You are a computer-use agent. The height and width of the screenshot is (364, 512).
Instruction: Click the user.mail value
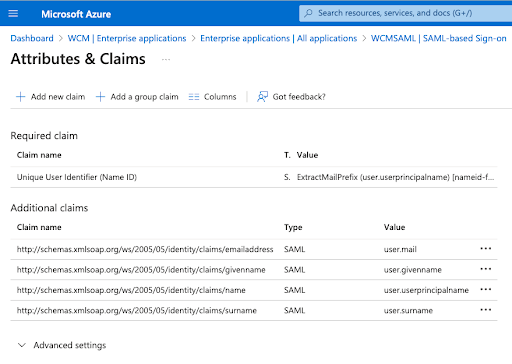[x=400, y=249]
